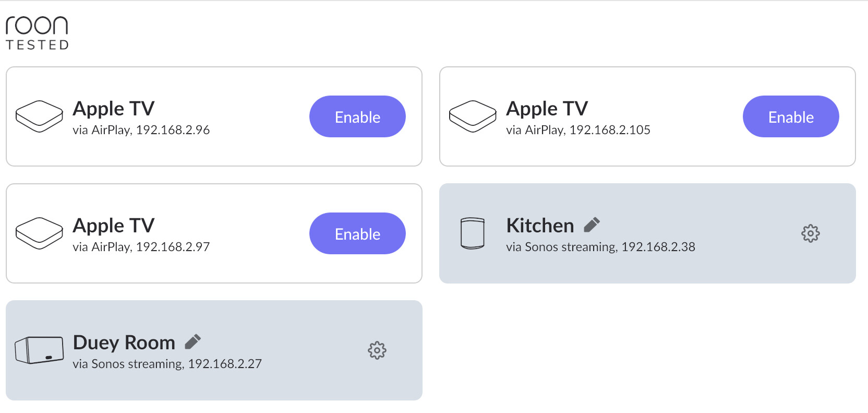Click Duey Room Sonos streaming address text
868x413 pixels.
167,364
